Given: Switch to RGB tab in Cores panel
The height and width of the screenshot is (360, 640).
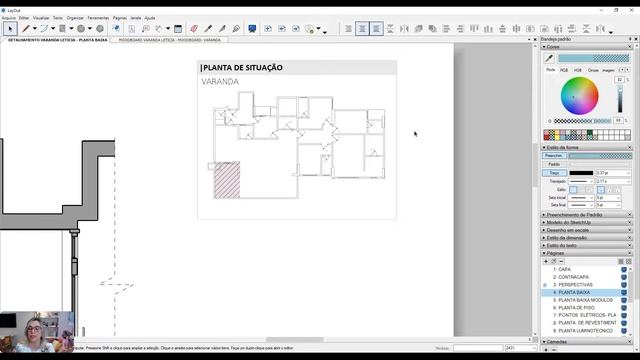Looking at the screenshot, I should click(x=564, y=70).
